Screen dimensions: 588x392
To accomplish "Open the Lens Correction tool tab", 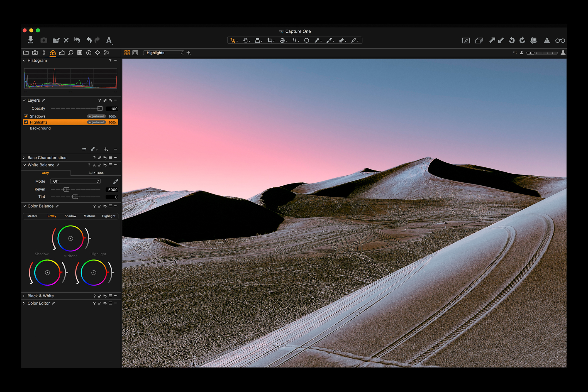I will (x=44, y=53).
